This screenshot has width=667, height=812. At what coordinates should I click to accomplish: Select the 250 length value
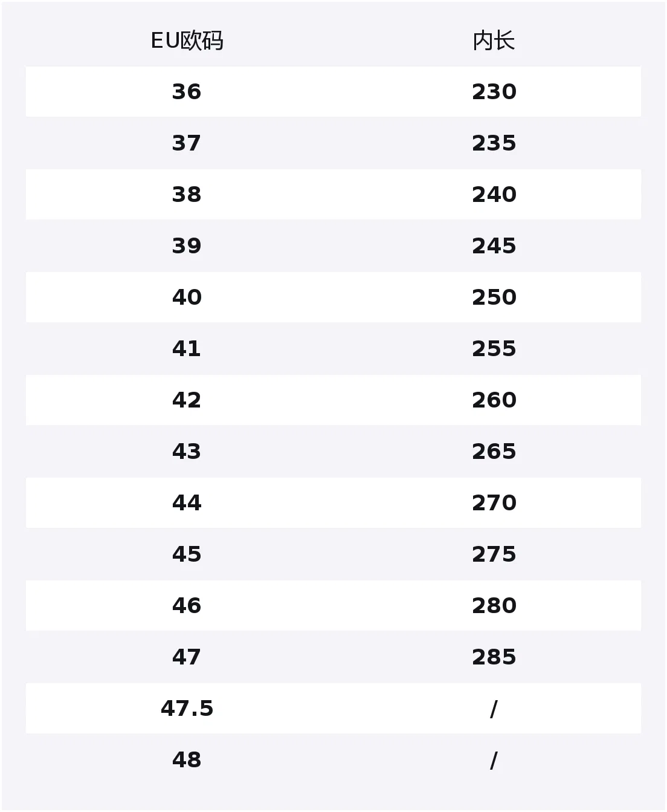[494, 297]
